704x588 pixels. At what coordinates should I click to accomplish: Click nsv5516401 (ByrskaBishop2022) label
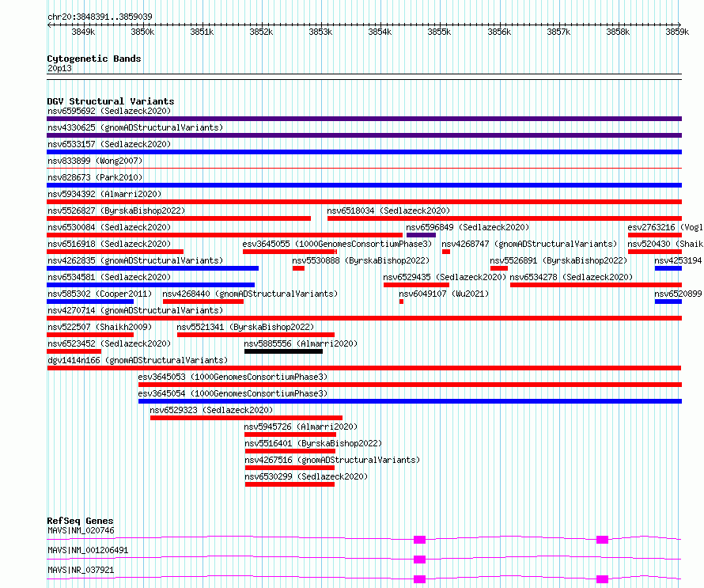click(313, 443)
